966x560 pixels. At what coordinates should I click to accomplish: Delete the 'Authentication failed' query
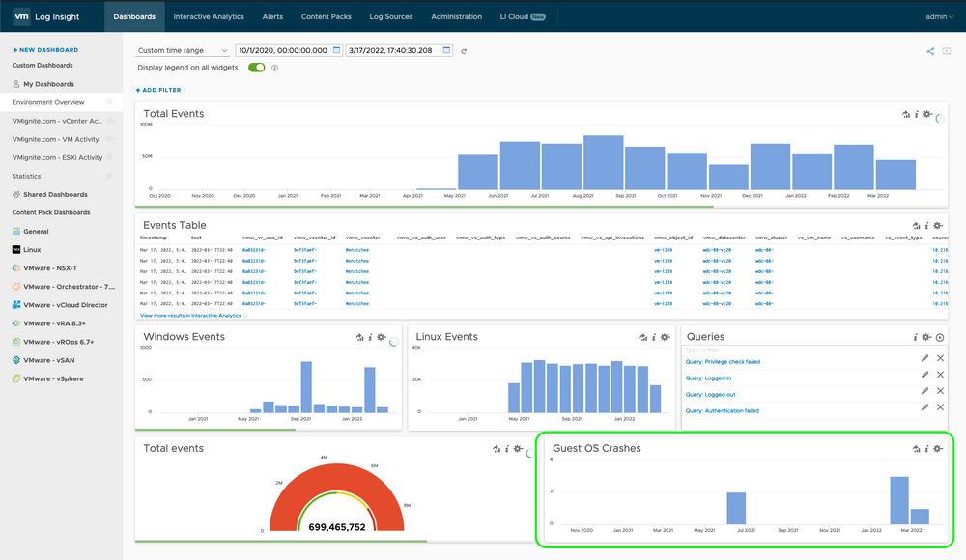point(940,409)
